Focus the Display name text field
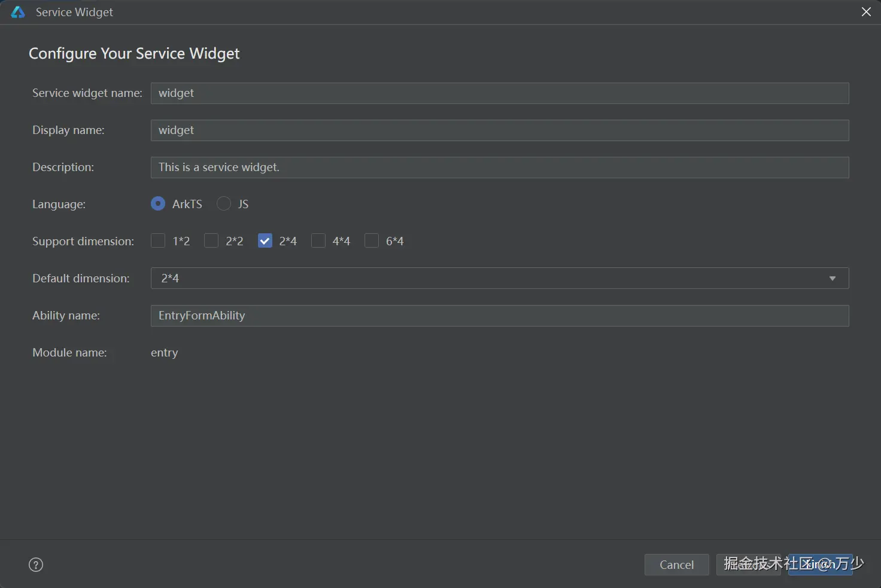This screenshot has width=881, height=588. [500, 130]
